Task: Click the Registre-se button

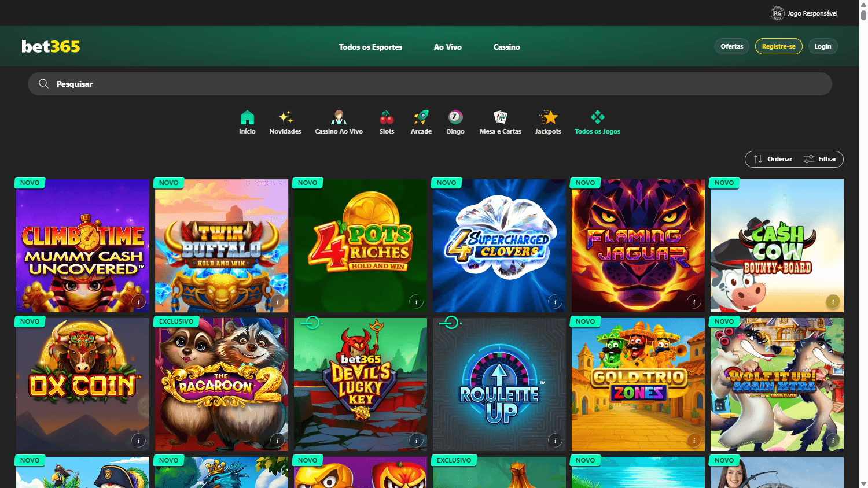Action: [779, 46]
